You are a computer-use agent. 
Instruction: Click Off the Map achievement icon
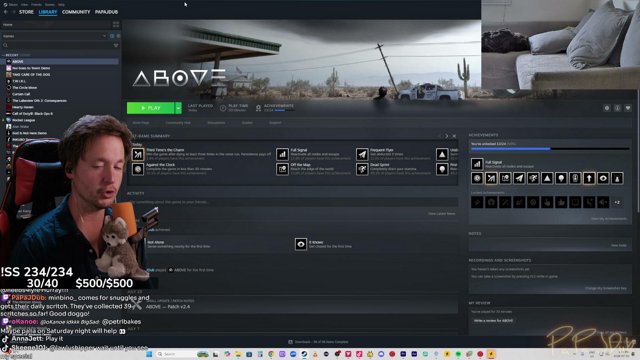[282, 169]
